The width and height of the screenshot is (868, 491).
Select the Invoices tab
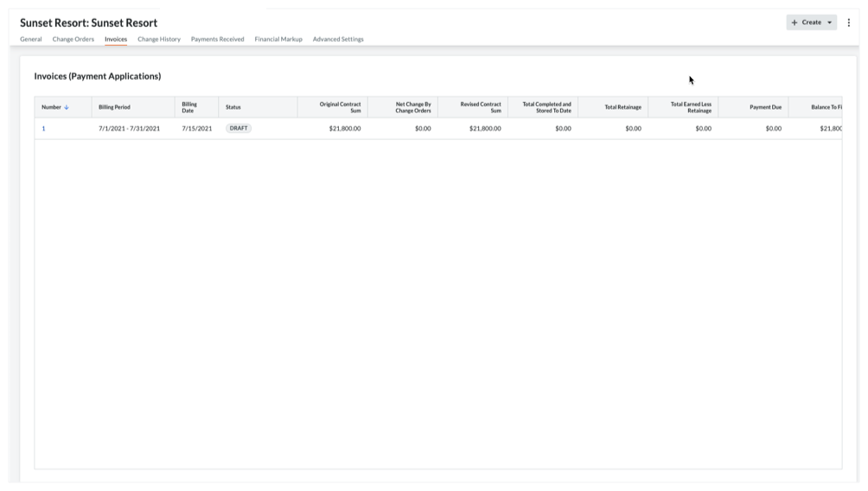tap(116, 39)
